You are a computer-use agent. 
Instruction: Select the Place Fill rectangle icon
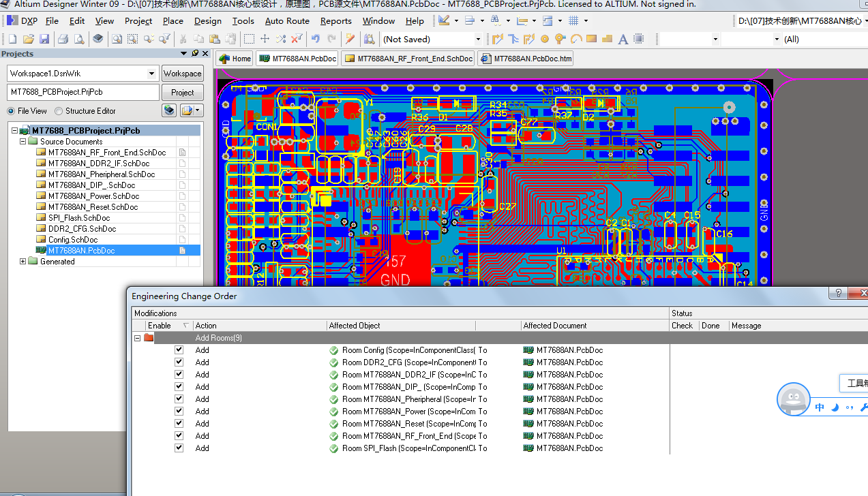pos(591,39)
